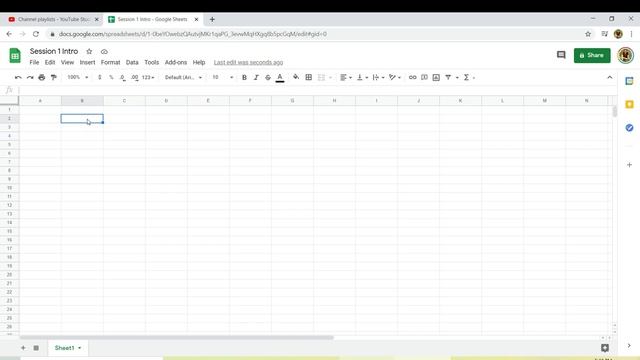
Task: Open the Tools menu
Action: click(151, 62)
